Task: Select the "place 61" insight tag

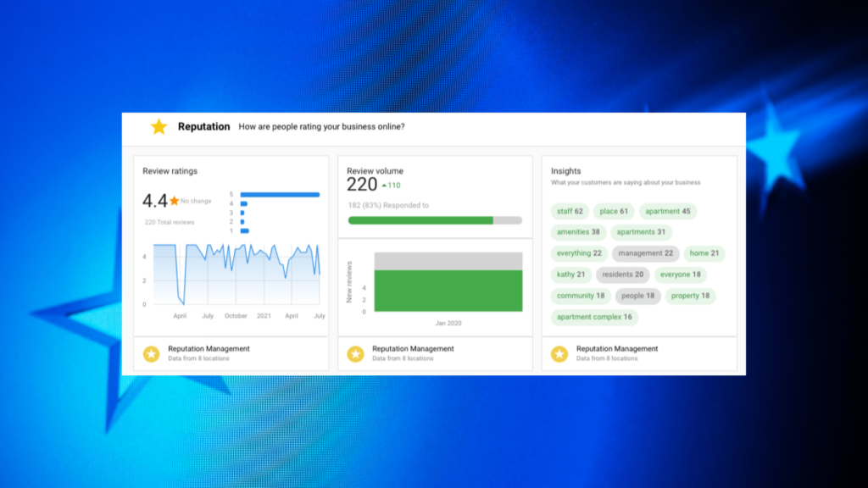Action: tap(614, 212)
